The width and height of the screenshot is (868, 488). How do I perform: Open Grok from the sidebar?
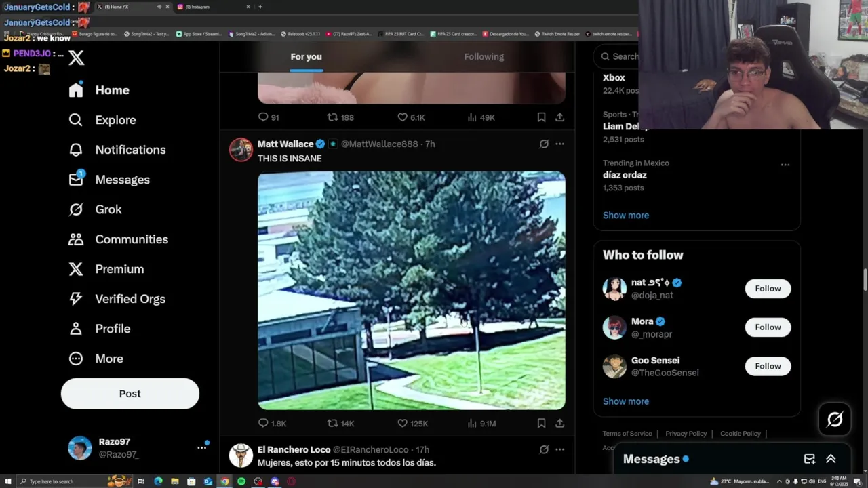click(96, 209)
